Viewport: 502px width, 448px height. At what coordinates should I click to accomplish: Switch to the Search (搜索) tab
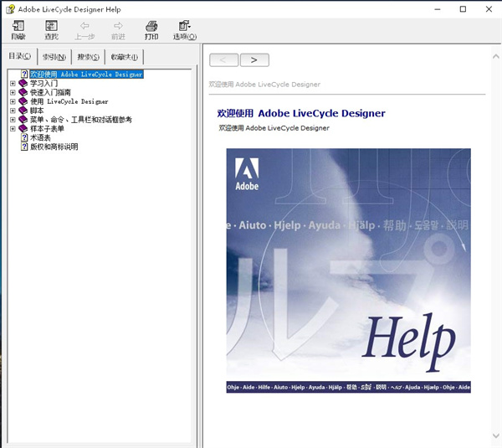88,57
